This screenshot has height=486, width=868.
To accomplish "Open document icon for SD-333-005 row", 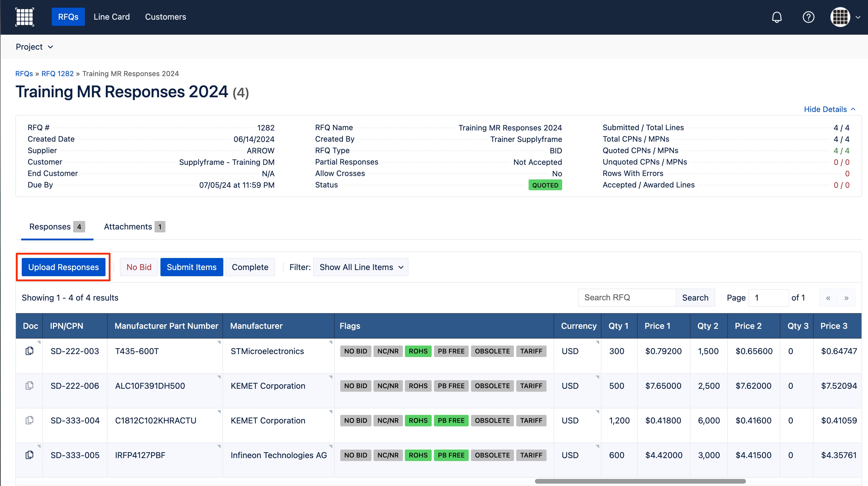I will coord(29,455).
